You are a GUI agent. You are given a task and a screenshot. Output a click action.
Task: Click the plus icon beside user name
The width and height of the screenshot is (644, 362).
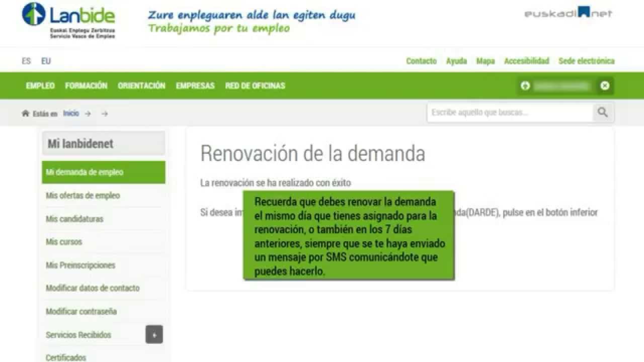[x=525, y=86]
